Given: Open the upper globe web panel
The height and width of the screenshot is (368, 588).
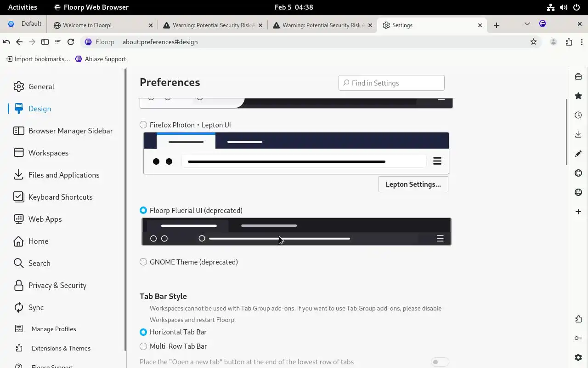Looking at the screenshot, I should pos(578,173).
